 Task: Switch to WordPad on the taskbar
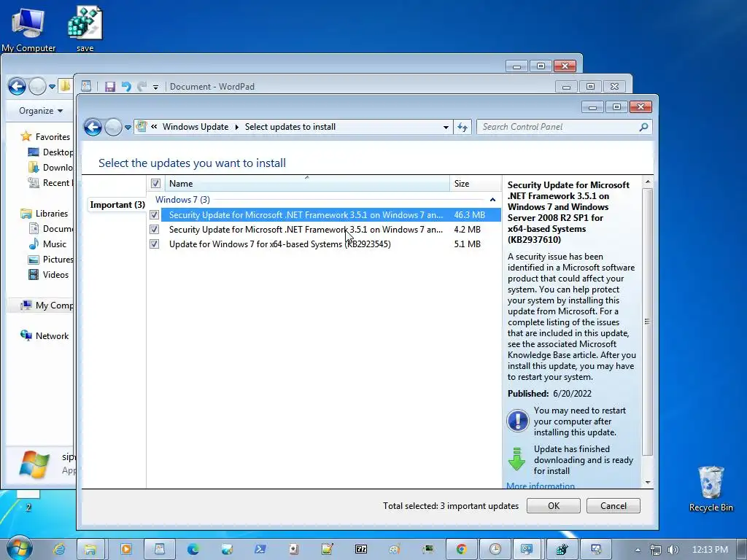pyautogui.click(x=160, y=549)
